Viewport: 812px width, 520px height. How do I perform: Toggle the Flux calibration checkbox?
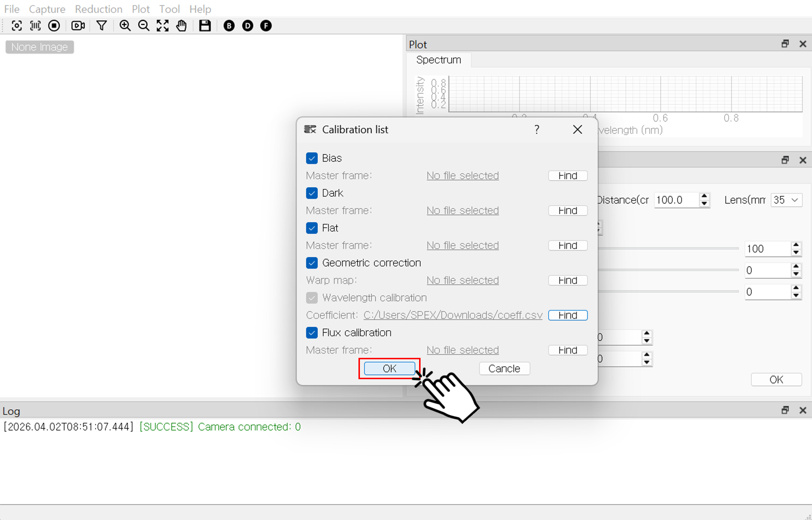pos(312,333)
